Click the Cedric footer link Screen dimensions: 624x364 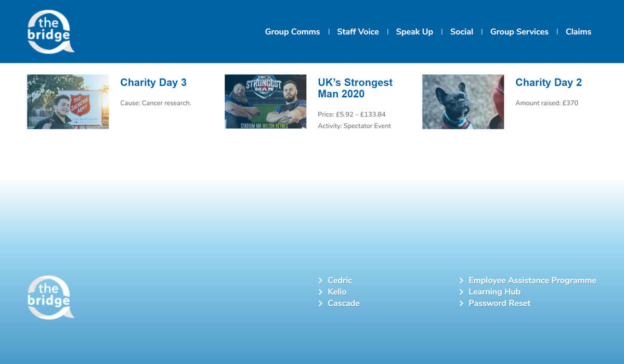340,280
